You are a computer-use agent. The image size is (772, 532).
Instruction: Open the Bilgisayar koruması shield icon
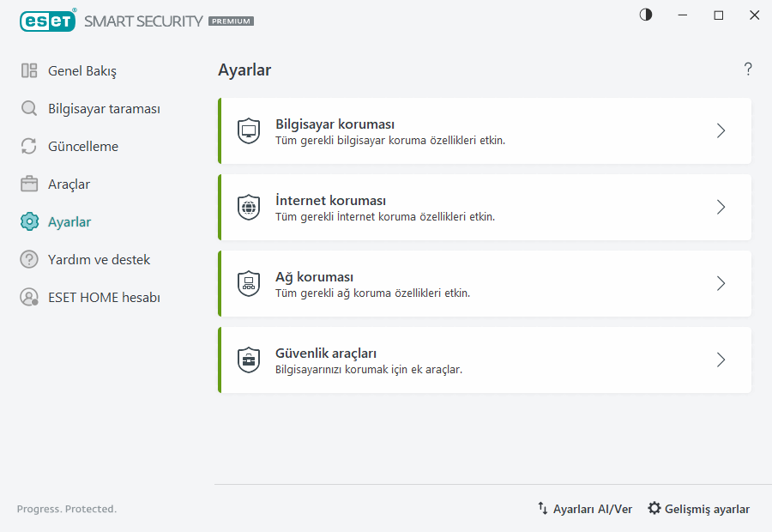coord(249,130)
